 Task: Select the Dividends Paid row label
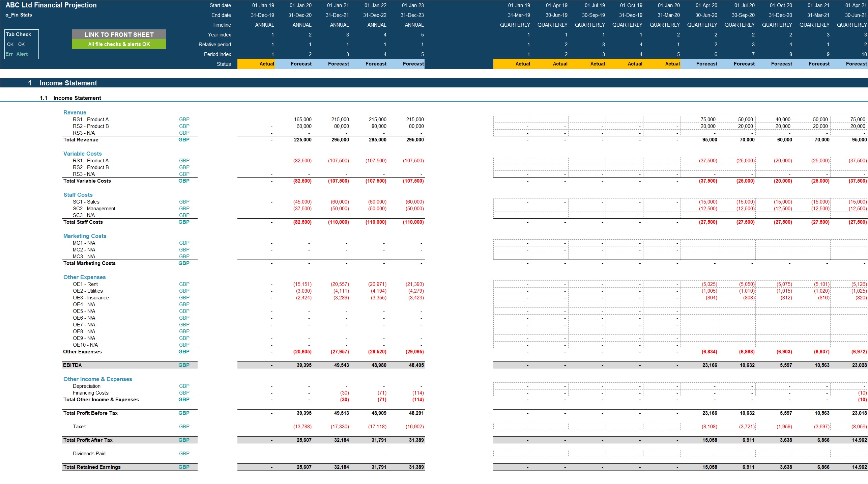[89, 454]
